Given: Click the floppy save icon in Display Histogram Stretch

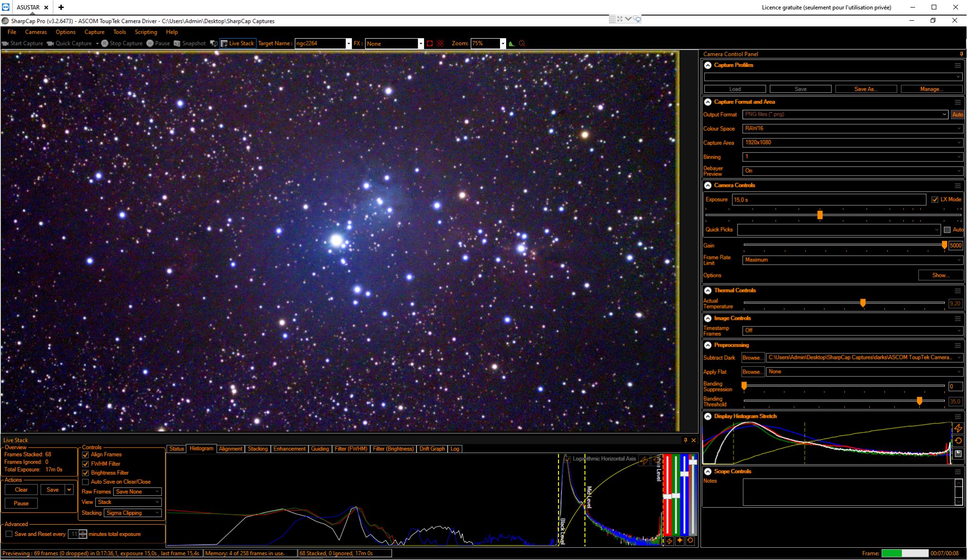Looking at the screenshot, I should pos(958,454).
